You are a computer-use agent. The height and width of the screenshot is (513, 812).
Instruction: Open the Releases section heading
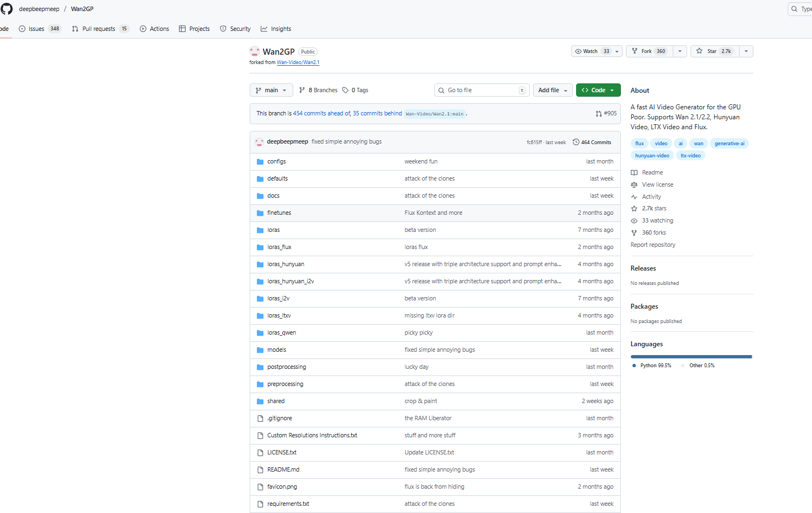pos(643,268)
